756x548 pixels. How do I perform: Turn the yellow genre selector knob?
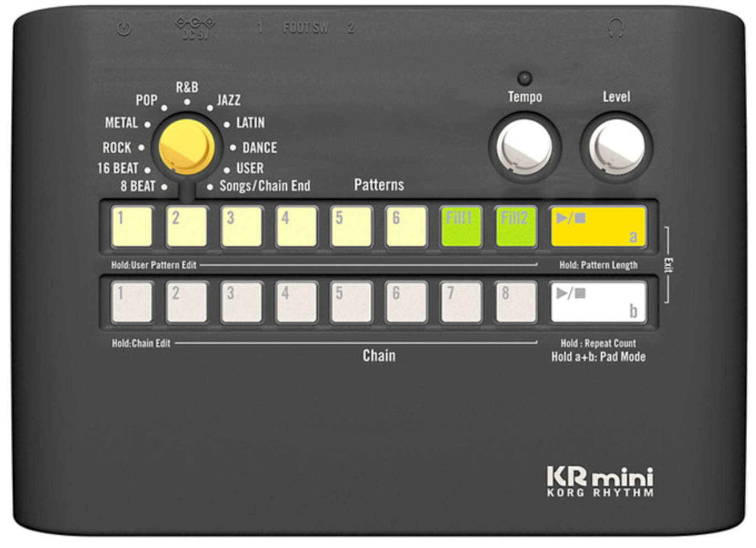tap(186, 146)
